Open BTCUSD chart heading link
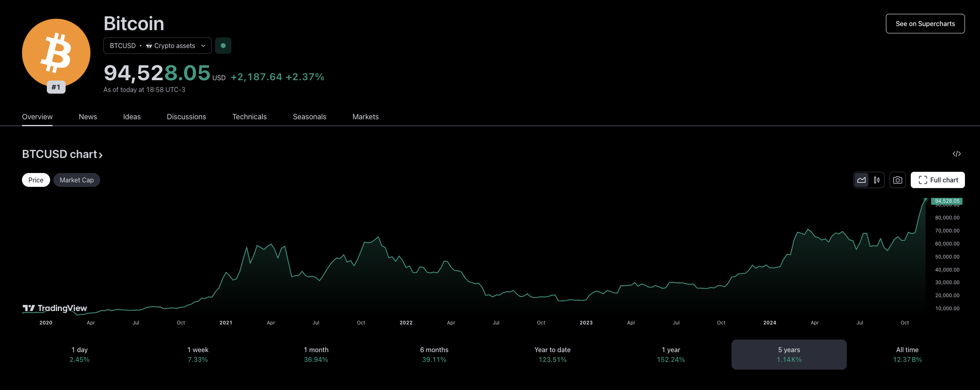 pyautogui.click(x=62, y=154)
